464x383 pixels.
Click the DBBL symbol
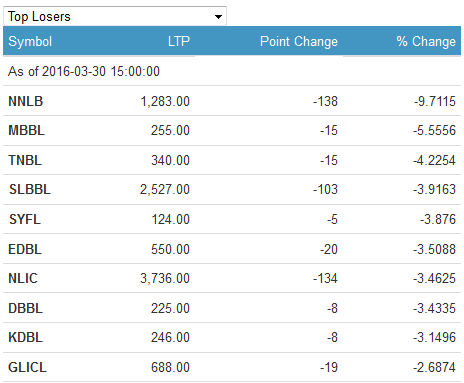tap(26, 308)
